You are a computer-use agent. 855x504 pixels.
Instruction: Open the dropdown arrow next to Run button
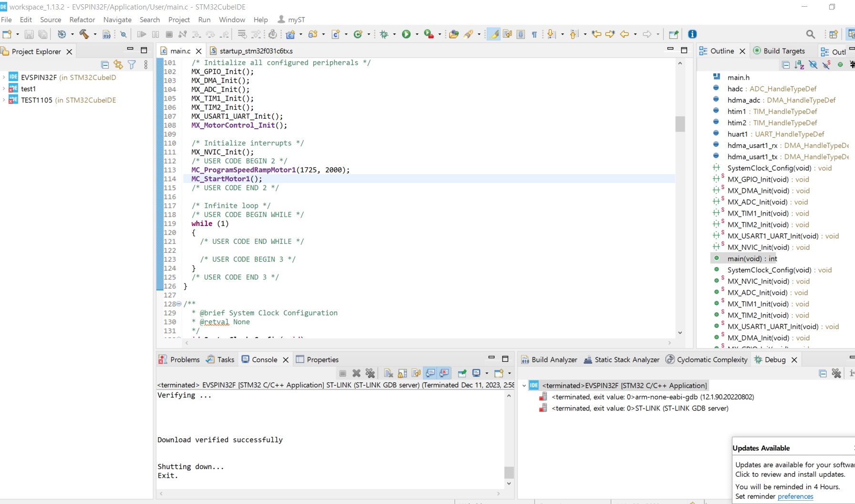(417, 34)
